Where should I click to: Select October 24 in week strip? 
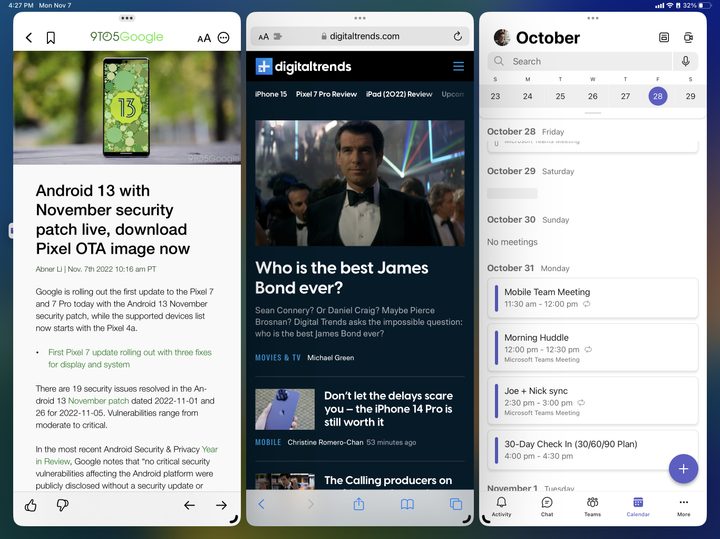pos(528,96)
